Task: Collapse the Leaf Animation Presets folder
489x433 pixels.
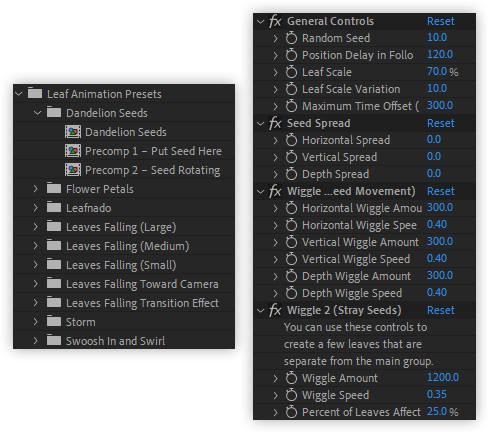Action: [19, 94]
